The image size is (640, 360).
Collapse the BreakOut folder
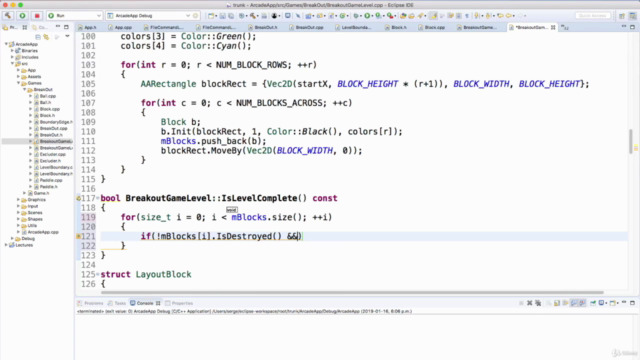(24, 89)
